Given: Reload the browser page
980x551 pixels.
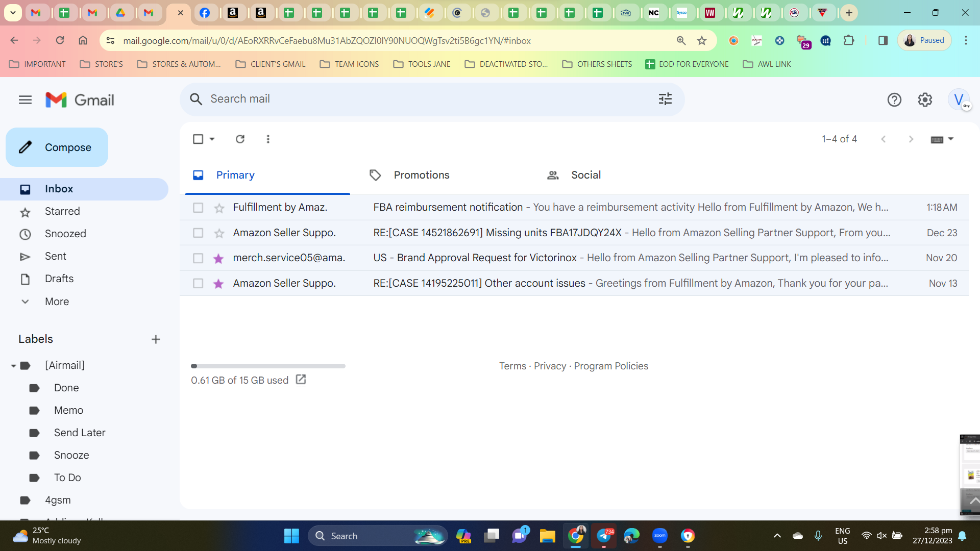Looking at the screenshot, I should click(60, 40).
